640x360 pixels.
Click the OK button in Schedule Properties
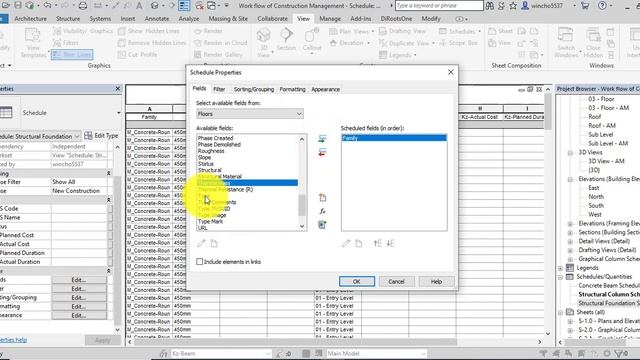click(x=357, y=282)
